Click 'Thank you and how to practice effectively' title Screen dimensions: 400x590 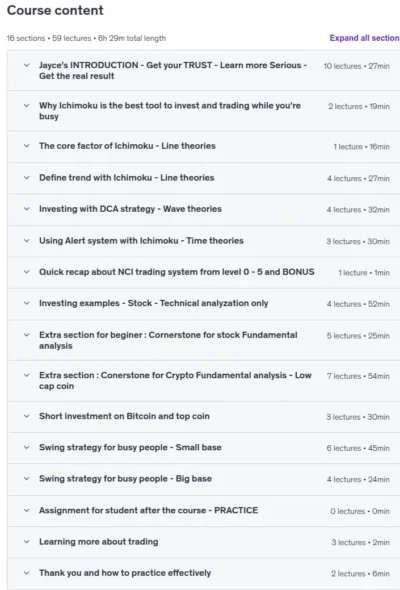tap(125, 573)
